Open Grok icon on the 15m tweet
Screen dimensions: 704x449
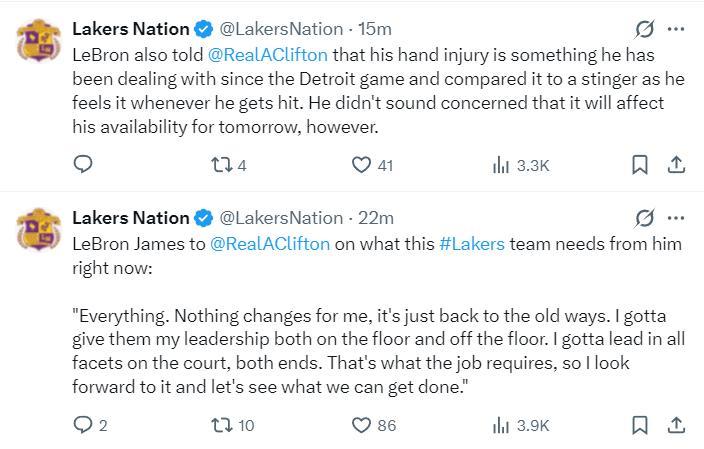pos(646,29)
